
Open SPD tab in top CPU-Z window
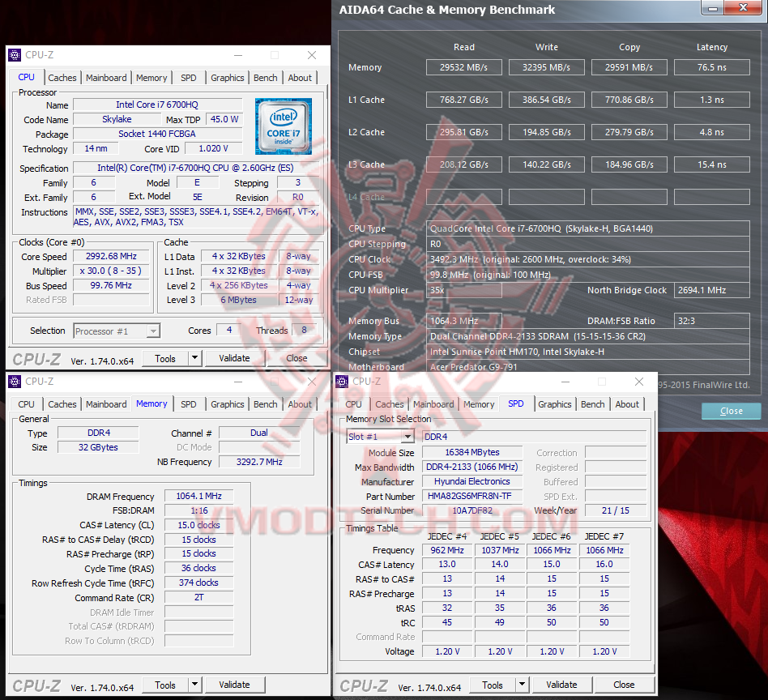click(189, 78)
